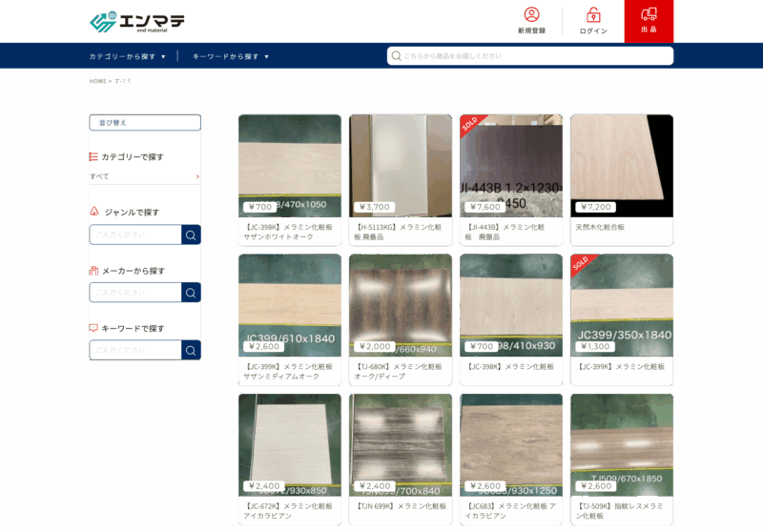Open the 並び替え sort dropdown
This screenshot has width=763, height=532.
click(145, 123)
